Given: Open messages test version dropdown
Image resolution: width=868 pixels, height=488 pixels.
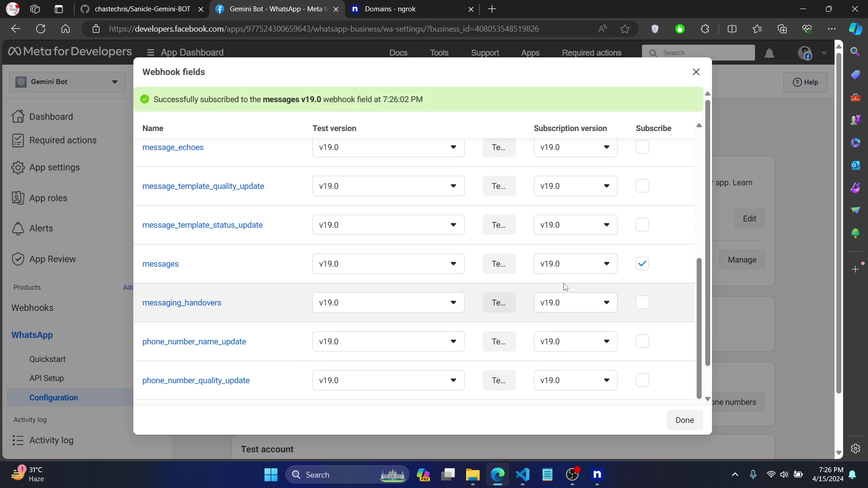Looking at the screenshot, I should pos(388,263).
